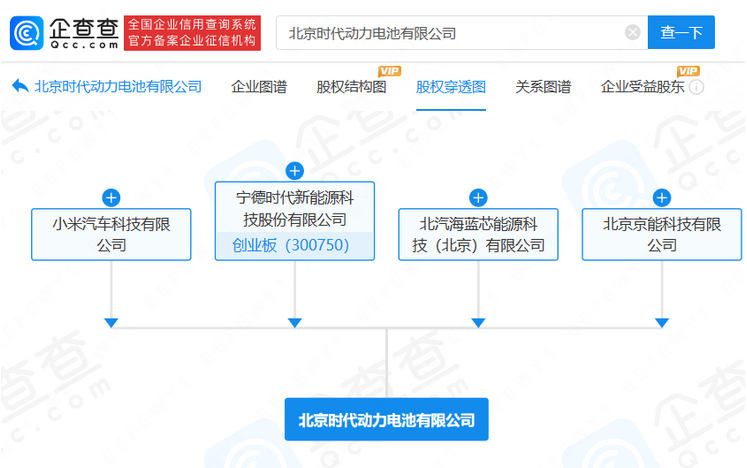Expand plus node above 北京京能科技有限公司
747x468 pixels.
click(661, 198)
